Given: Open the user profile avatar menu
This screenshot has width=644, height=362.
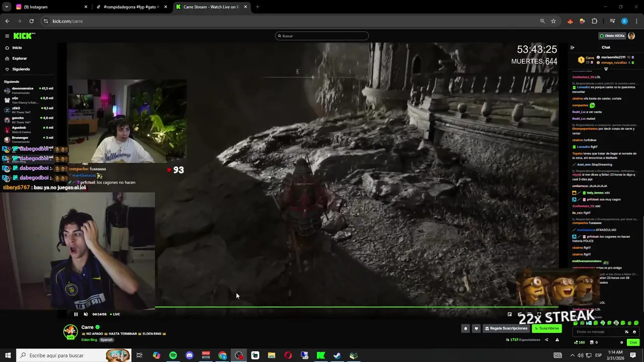Looking at the screenshot, I should [631, 36].
